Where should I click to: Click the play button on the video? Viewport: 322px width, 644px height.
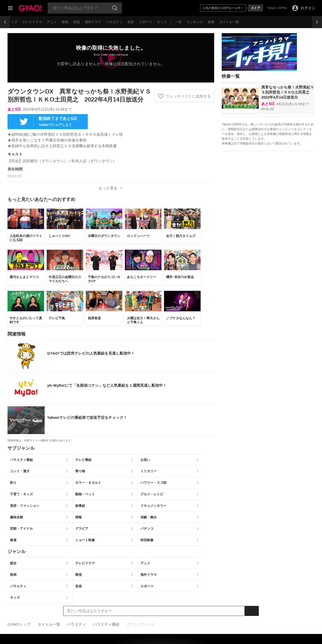pyautogui.click(x=111, y=58)
